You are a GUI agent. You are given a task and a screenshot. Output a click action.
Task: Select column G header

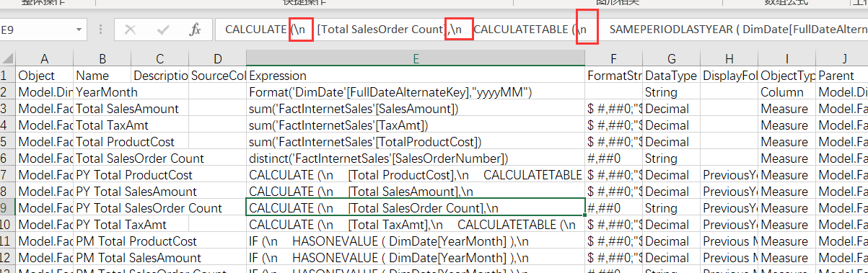coord(672,58)
